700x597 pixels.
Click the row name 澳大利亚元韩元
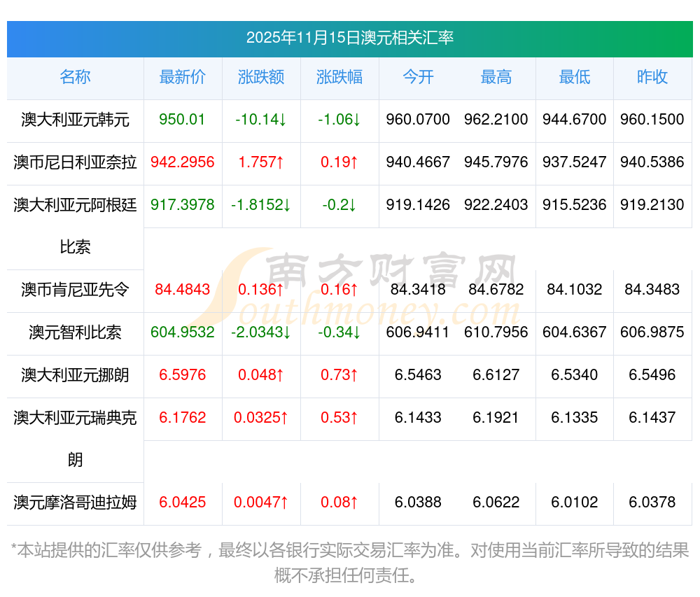[x=75, y=120]
